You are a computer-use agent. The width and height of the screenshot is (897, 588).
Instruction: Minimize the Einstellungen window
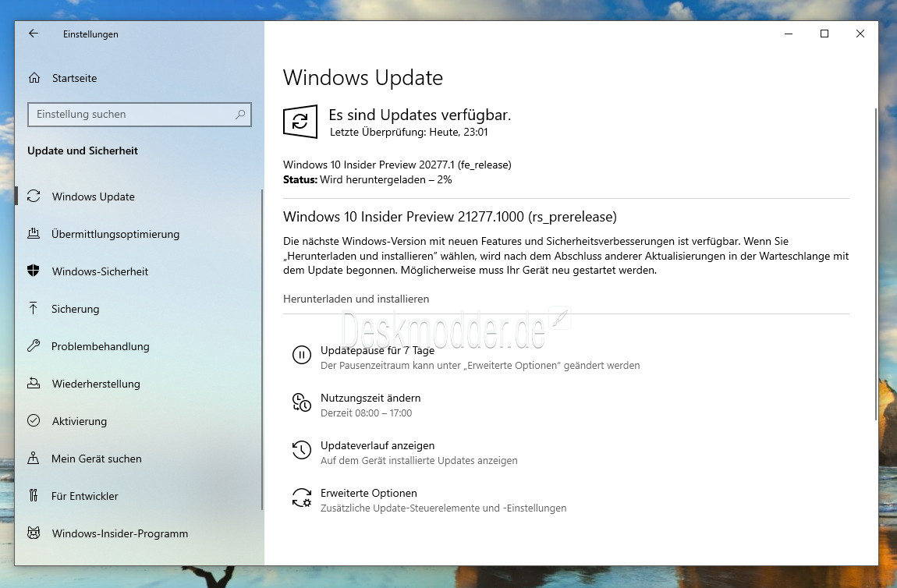789,34
